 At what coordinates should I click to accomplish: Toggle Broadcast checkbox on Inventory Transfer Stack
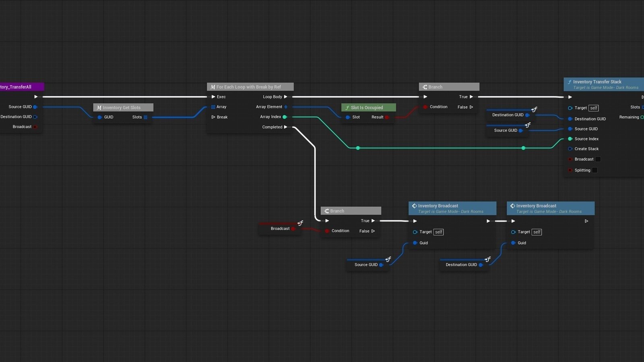tap(598, 159)
